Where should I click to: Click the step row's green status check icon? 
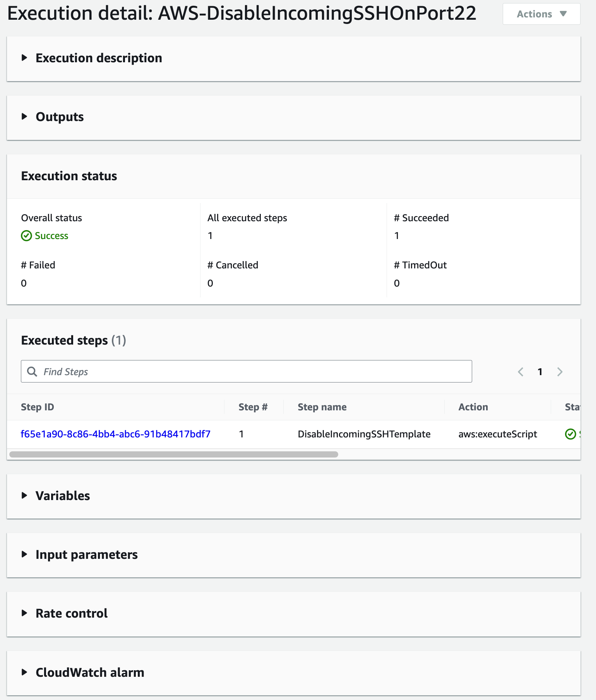tap(570, 434)
